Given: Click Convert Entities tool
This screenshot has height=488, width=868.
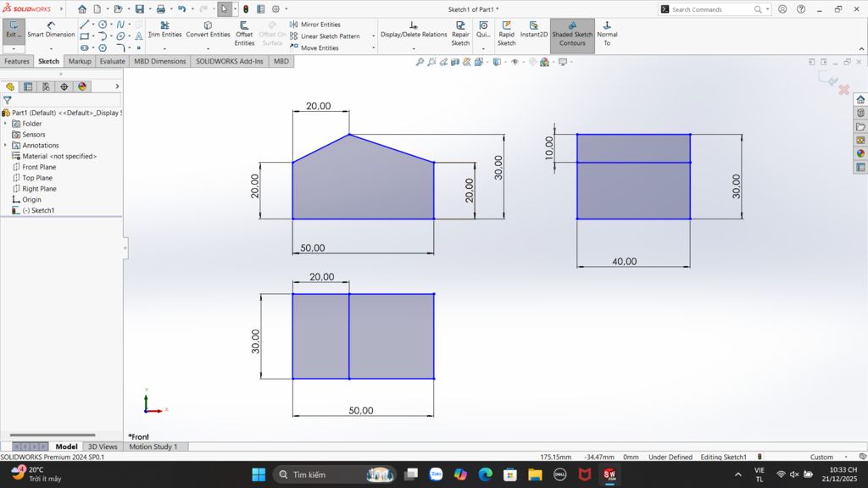Looking at the screenshot, I should point(208,30).
